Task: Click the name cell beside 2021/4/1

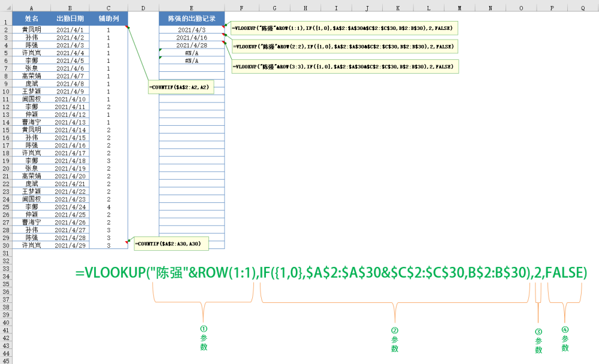Action: (31, 30)
